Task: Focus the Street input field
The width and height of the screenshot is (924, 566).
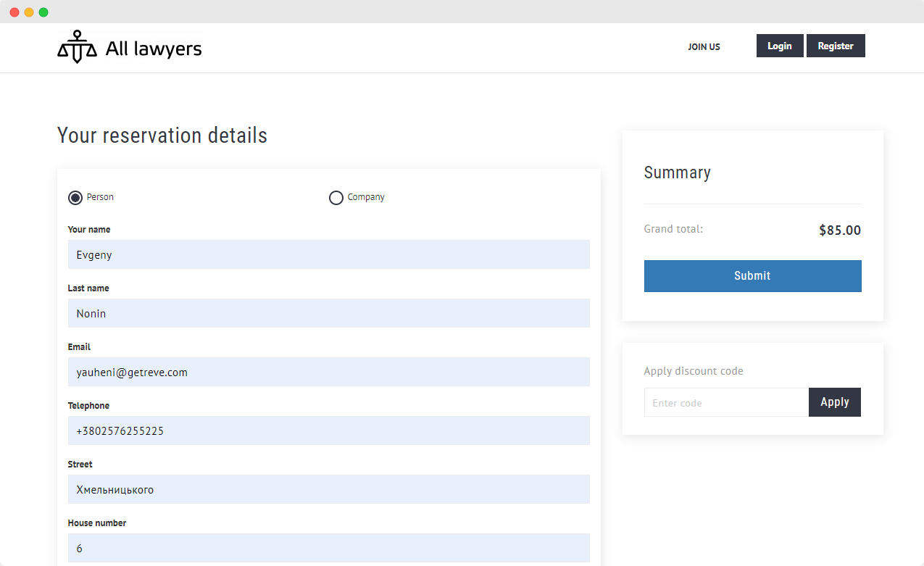Action: (x=329, y=489)
